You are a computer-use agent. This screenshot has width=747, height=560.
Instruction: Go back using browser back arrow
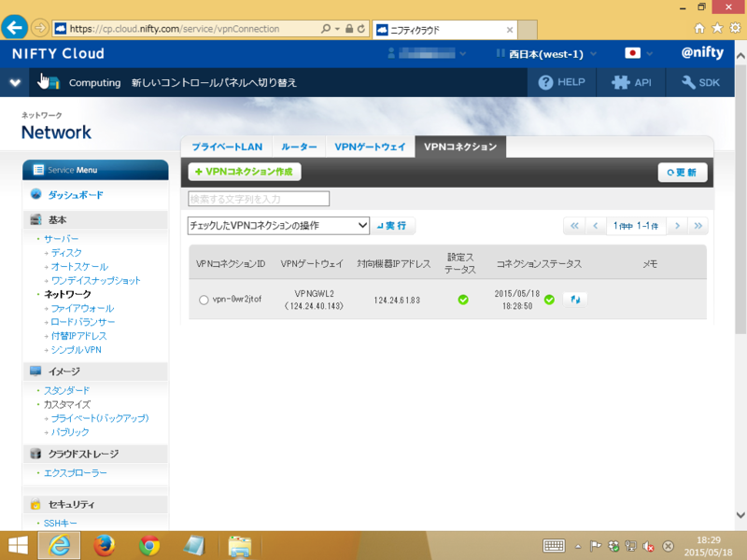[14, 26]
